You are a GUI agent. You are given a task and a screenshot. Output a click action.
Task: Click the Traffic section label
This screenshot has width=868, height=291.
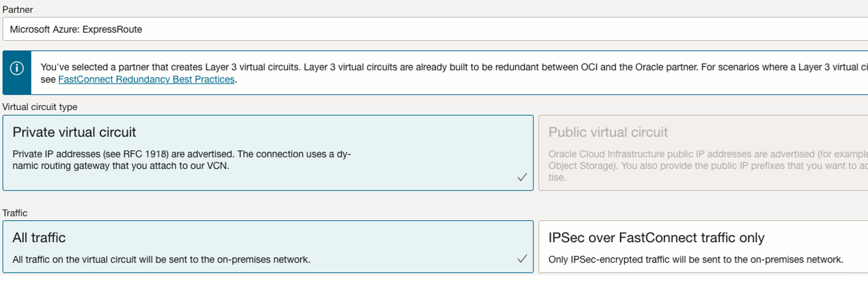(15, 213)
